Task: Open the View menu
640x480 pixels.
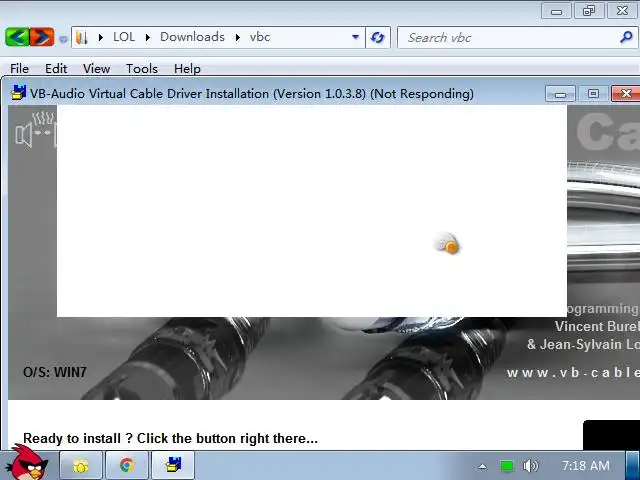Action: pos(96,69)
